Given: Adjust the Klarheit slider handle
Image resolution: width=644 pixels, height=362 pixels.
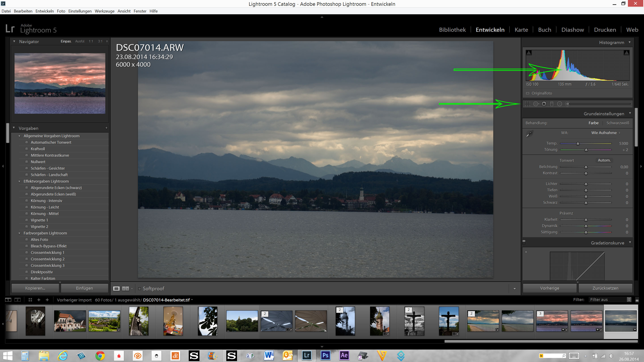Looking at the screenshot, I should point(586,220).
